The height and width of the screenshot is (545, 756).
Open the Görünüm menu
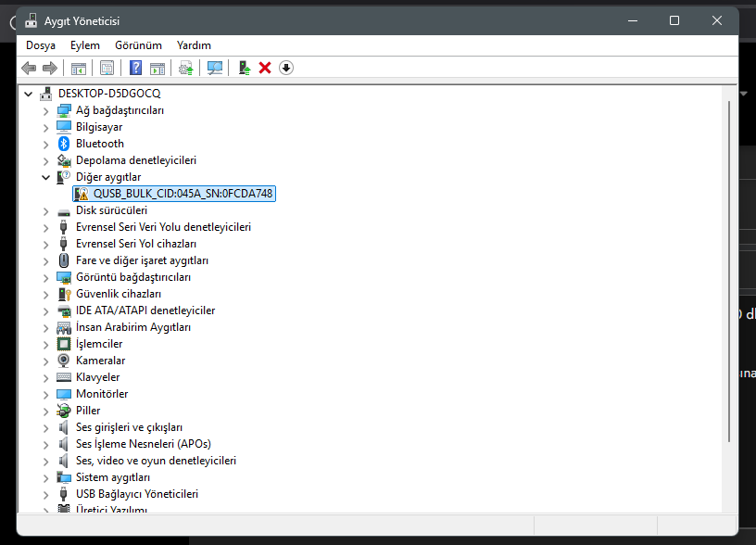point(138,45)
